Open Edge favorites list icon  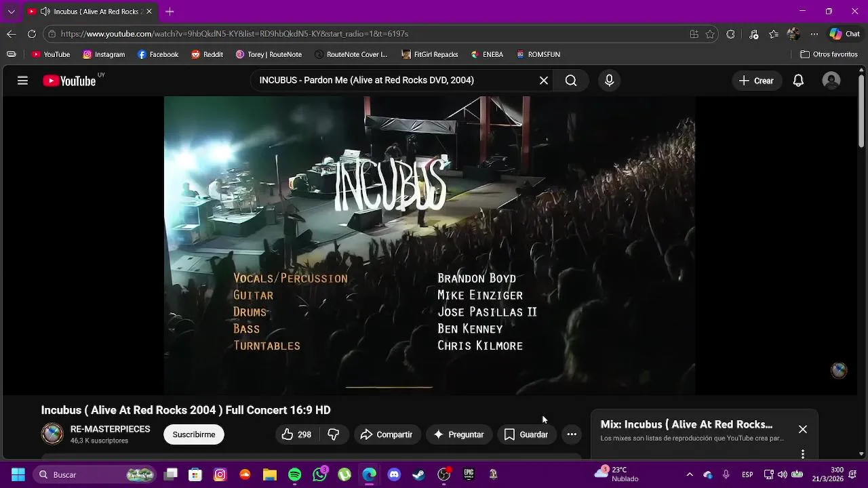(774, 34)
